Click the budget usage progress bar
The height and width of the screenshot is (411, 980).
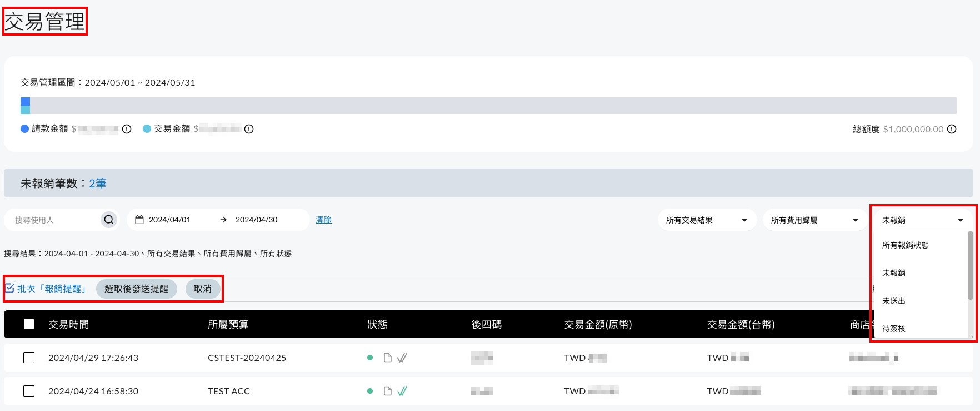(488, 106)
